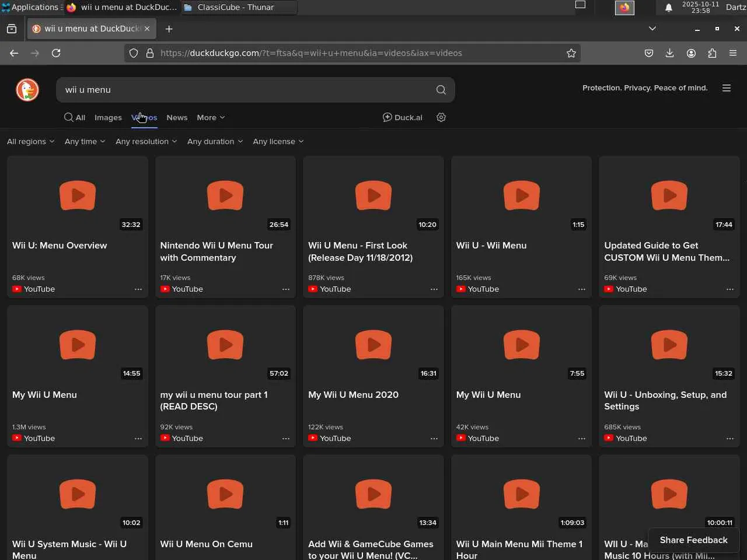Image resolution: width=747 pixels, height=560 pixels.
Task: Expand the More search categories dropdown
Action: tap(211, 117)
